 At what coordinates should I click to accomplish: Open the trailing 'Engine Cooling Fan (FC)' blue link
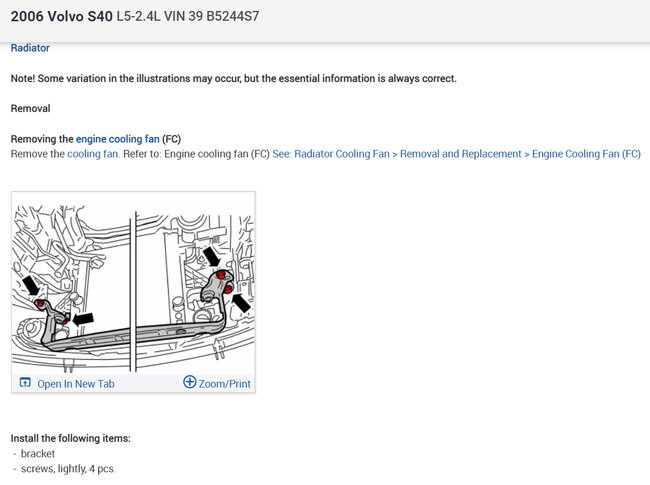click(586, 154)
